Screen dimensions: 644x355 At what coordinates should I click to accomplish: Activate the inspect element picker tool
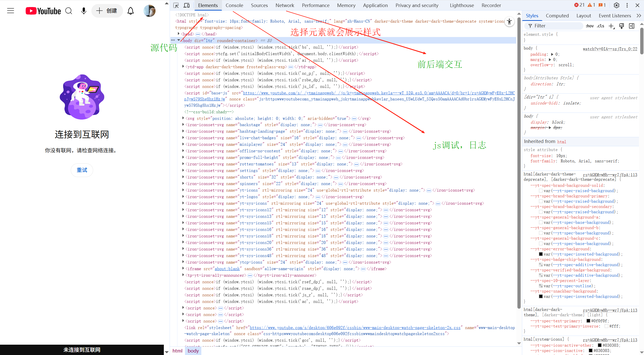tap(176, 5)
